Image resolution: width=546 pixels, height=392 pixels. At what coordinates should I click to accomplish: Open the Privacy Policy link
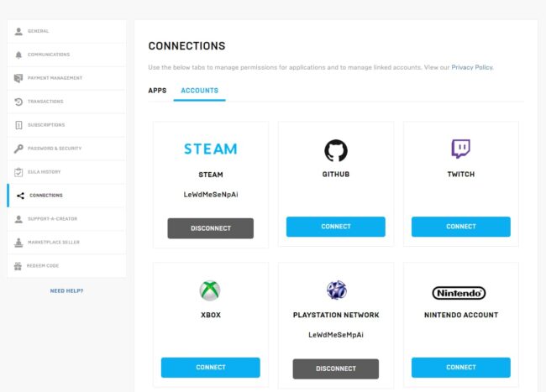pyautogui.click(x=472, y=67)
